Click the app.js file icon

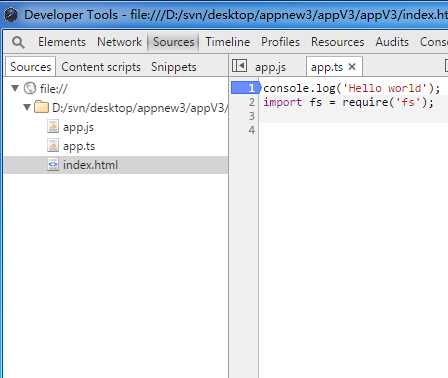(53, 127)
